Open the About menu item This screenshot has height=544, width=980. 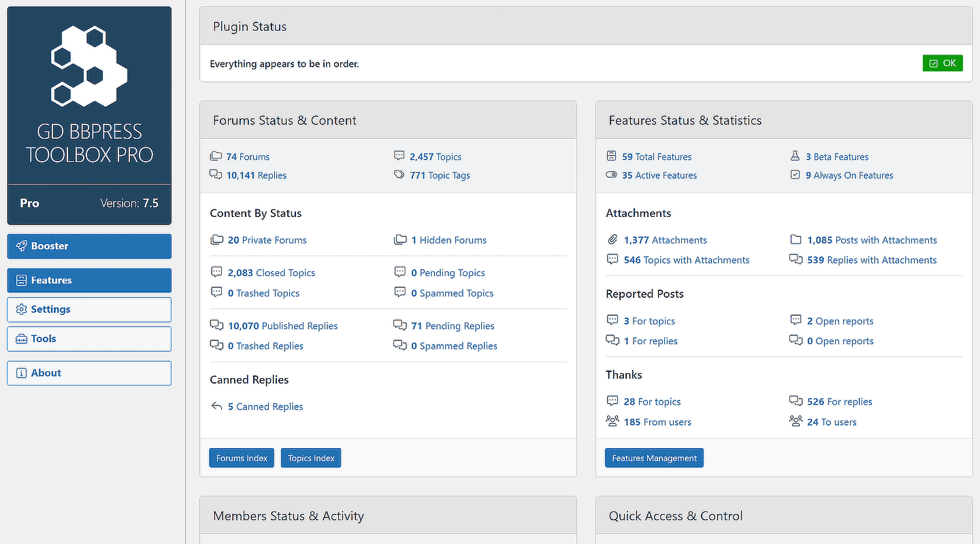pyautogui.click(x=89, y=373)
